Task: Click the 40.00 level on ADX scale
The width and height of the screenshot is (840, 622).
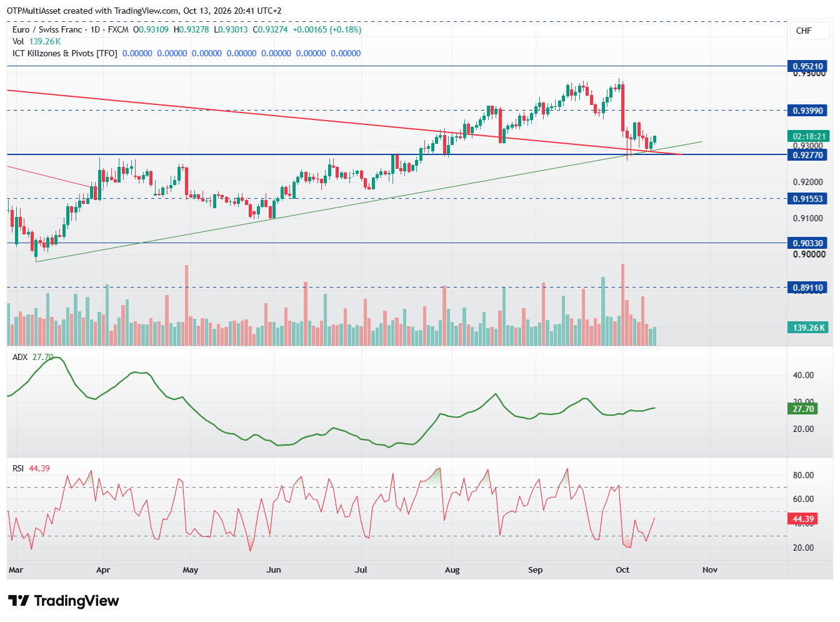Action: click(803, 376)
